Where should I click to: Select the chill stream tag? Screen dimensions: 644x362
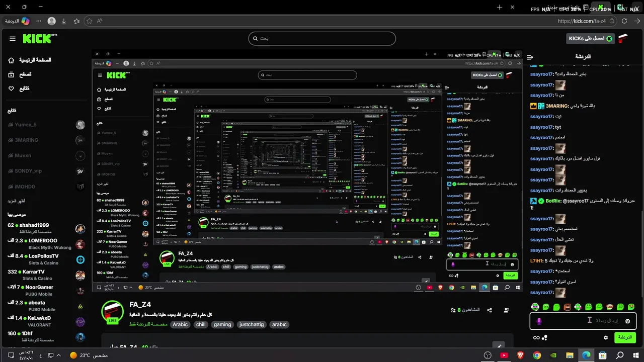point(201,325)
